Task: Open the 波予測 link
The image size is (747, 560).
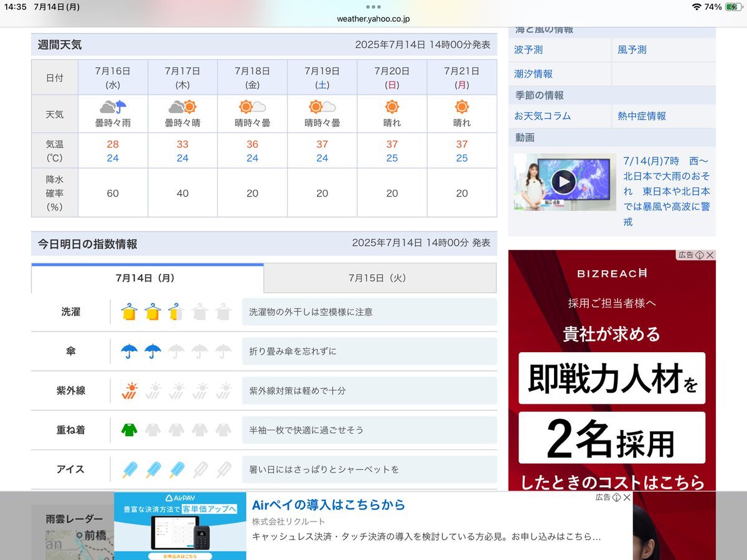Action: pos(528,50)
